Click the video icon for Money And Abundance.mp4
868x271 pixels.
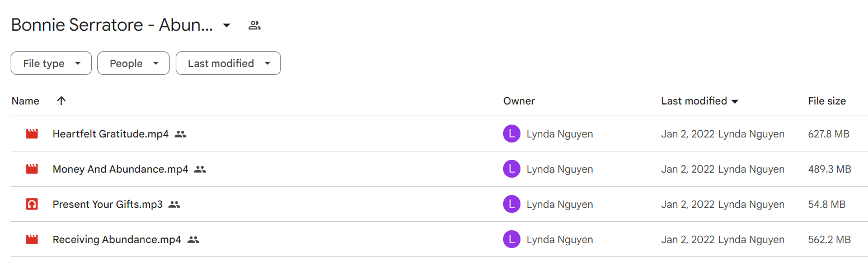32,169
